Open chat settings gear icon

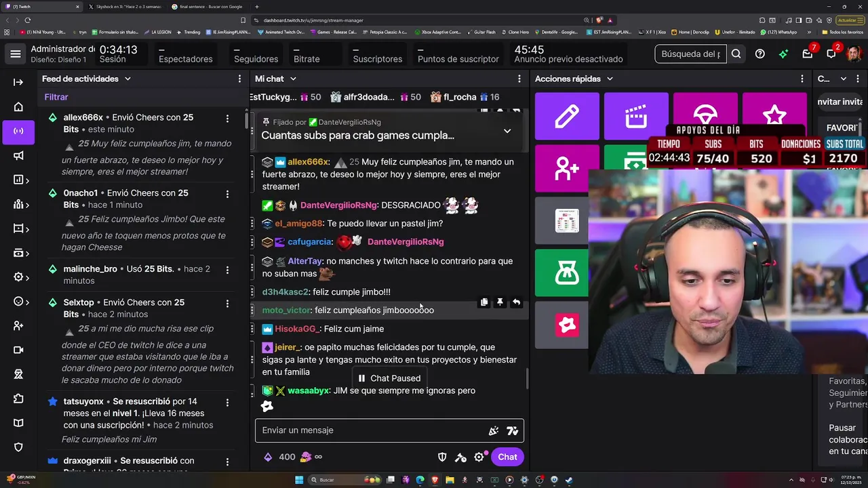pyautogui.click(x=479, y=457)
